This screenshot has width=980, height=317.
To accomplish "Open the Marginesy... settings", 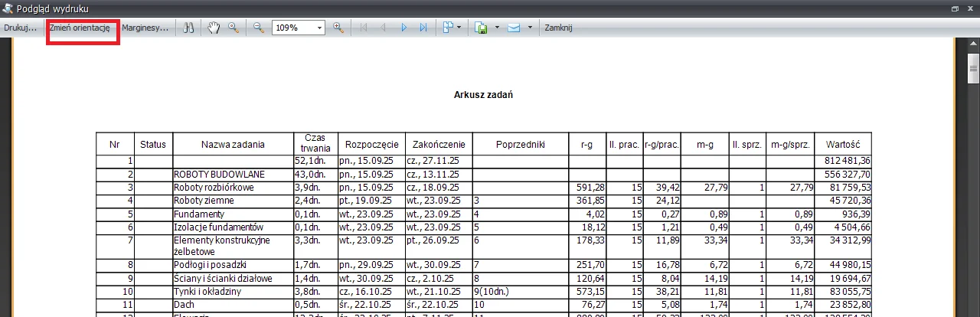I will [x=145, y=28].
